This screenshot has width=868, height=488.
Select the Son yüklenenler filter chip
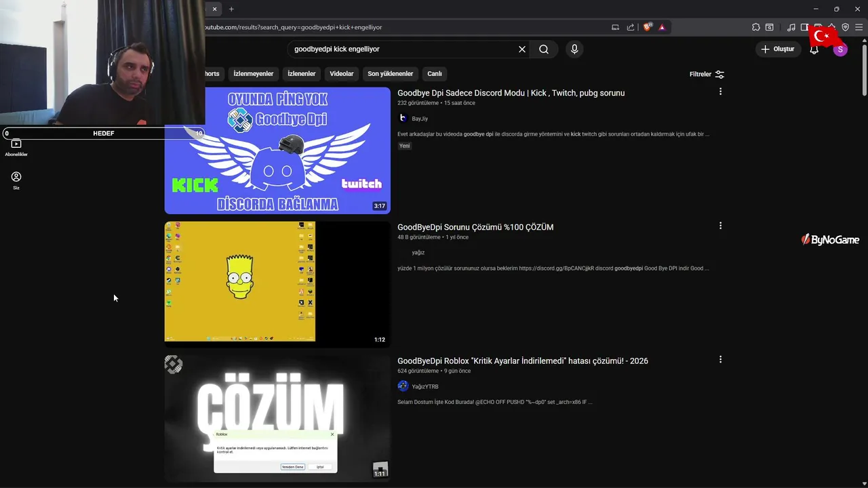click(391, 74)
